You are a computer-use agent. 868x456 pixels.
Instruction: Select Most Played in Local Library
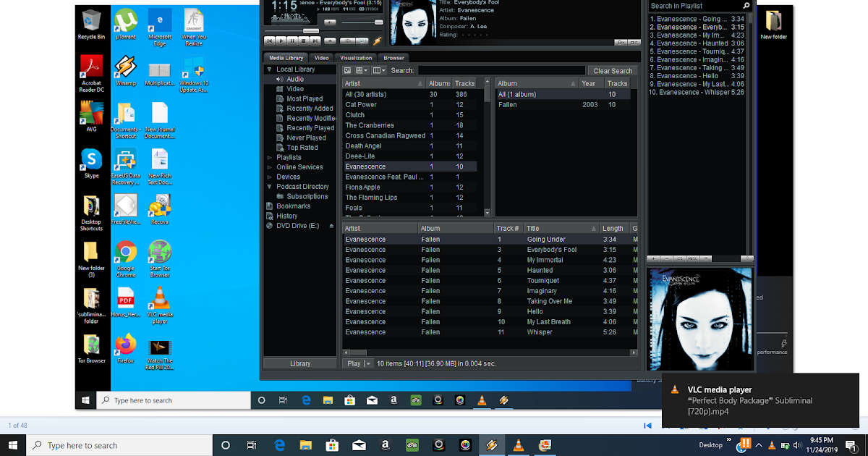pyautogui.click(x=305, y=99)
